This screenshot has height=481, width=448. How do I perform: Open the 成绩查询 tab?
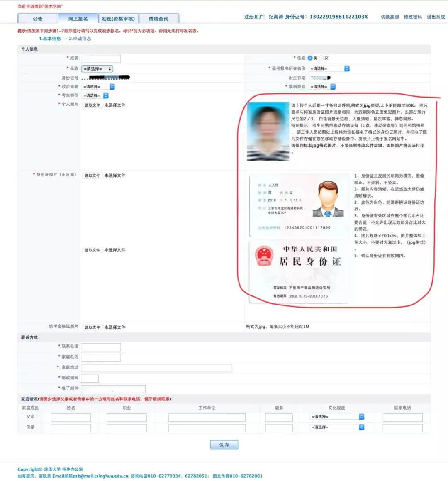158,19
